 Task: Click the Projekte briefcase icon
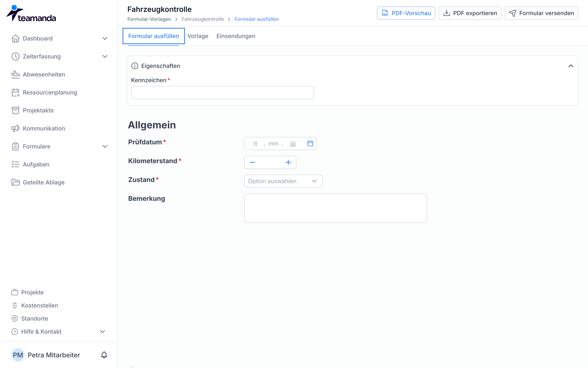(15, 292)
